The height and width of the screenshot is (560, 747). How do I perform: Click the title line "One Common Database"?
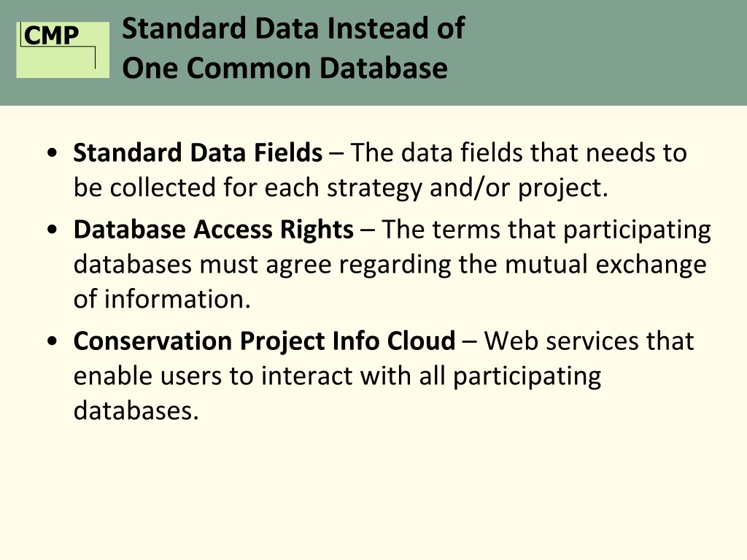285,68
